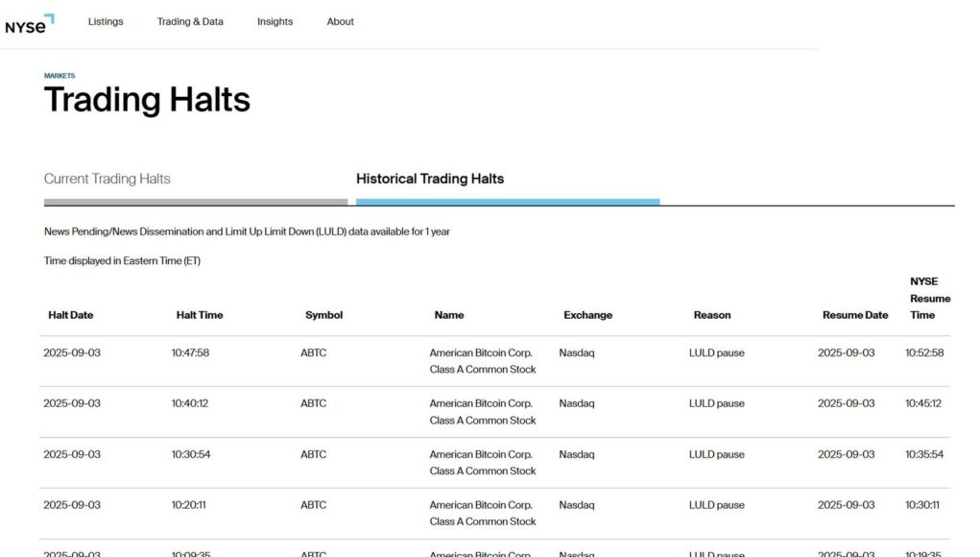980x557 pixels.
Task: Open the Insights menu
Action: (275, 21)
